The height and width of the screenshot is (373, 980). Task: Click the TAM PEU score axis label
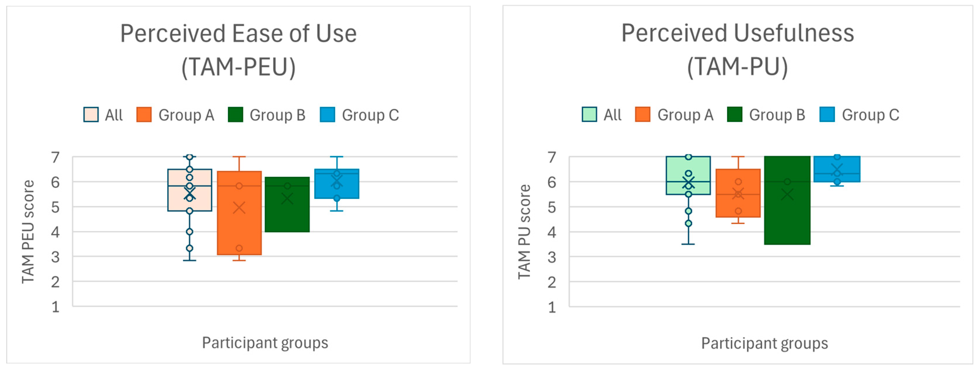28,231
